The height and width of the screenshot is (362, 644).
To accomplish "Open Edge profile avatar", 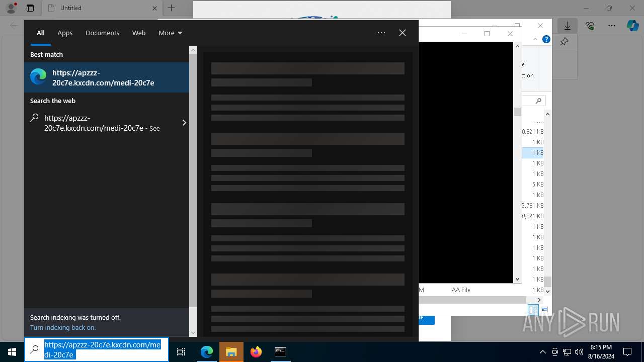I will pos(11,8).
